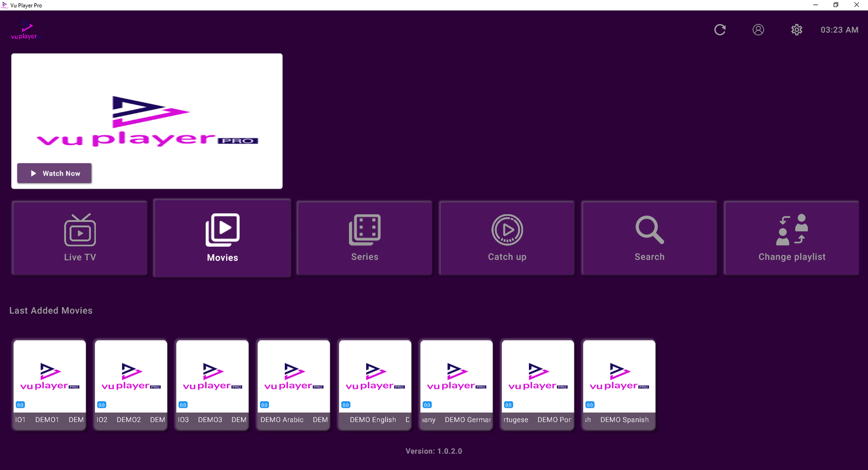Click the refresh icon in top bar
868x470 pixels.
pos(720,30)
